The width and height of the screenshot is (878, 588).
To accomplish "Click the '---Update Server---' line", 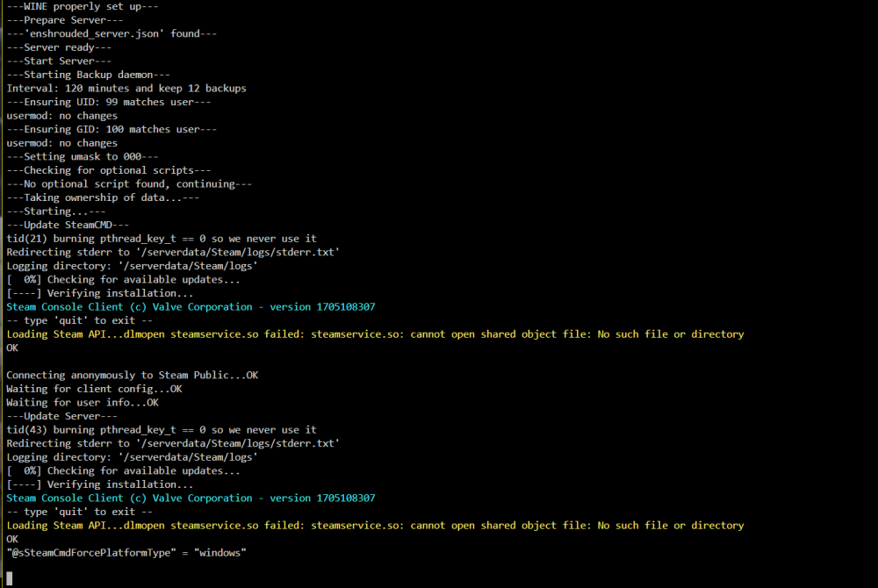I will pyautogui.click(x=61, y=416).
